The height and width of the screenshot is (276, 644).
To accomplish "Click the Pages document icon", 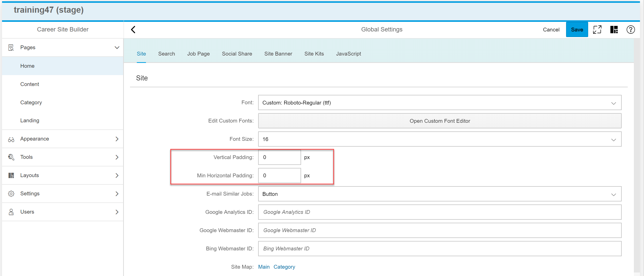I will pos(11,47).
